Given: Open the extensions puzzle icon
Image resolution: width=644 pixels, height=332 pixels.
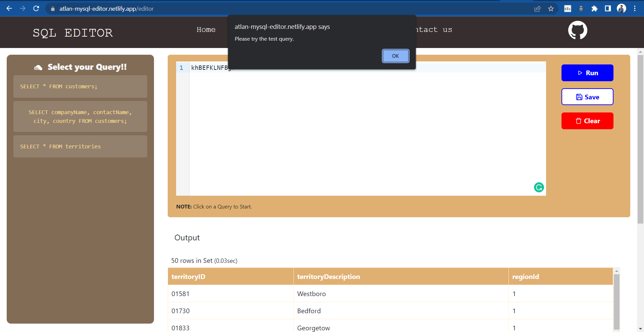Looking at the screenshot, I should 595,9.
